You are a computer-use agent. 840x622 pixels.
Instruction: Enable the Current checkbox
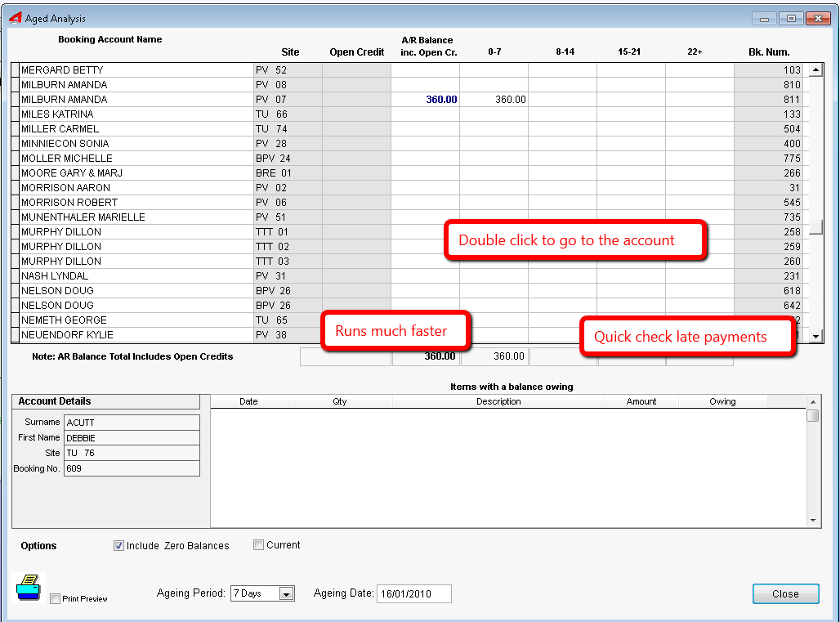[x=259, y=545]
